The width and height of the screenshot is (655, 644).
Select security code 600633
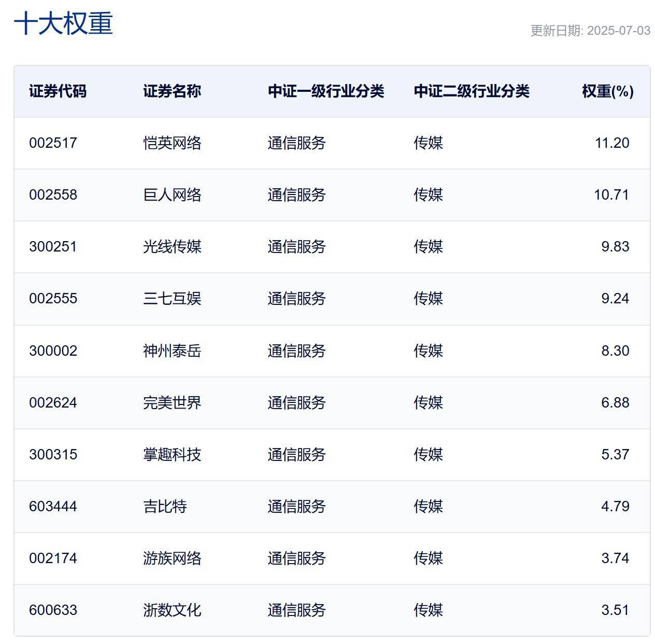pyautogui.click(x=53, y=610)
